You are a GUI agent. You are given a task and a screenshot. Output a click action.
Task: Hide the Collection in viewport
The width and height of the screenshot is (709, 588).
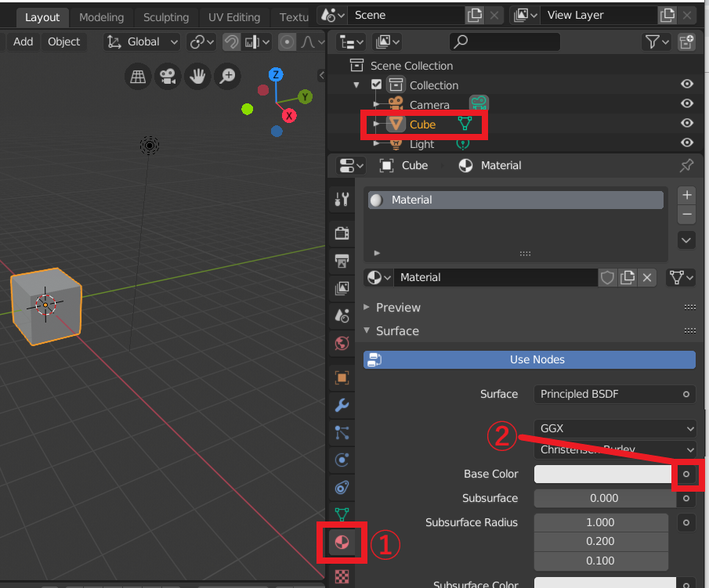pyautogui.click(x=687, y=84)
